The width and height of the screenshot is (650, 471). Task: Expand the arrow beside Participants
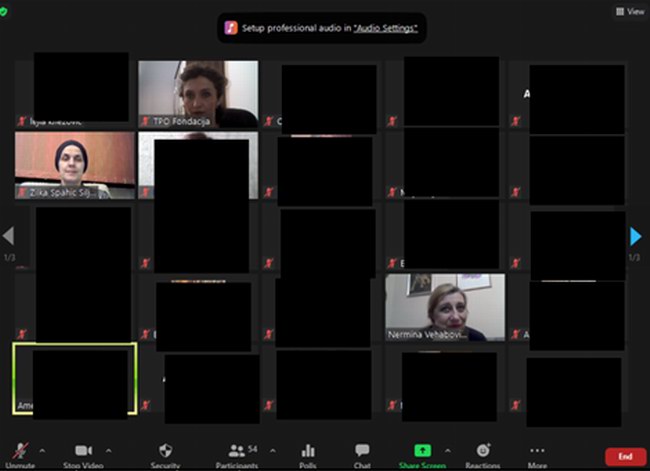pyautogui.click(x=272, y=450)
